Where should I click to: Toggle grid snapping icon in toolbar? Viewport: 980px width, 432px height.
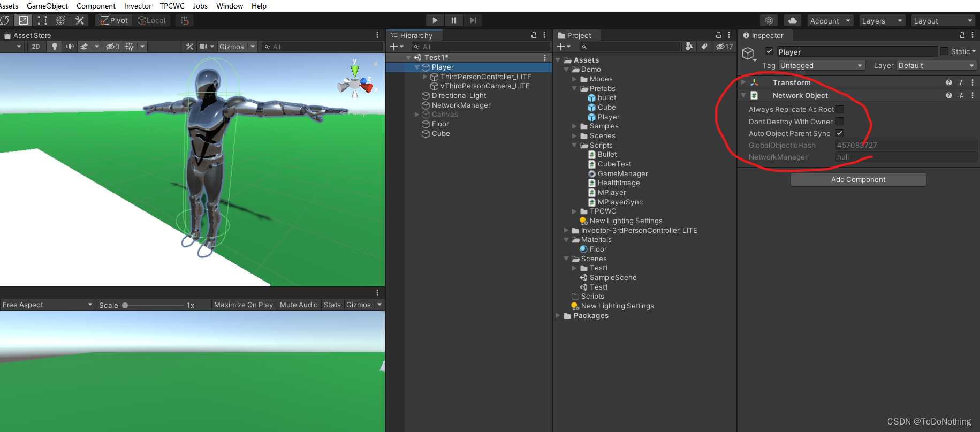click(x=185, y=20)
